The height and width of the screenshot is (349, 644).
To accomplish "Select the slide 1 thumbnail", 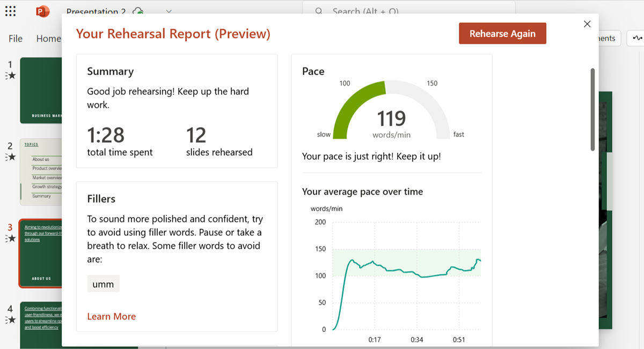I will (41, 90).
